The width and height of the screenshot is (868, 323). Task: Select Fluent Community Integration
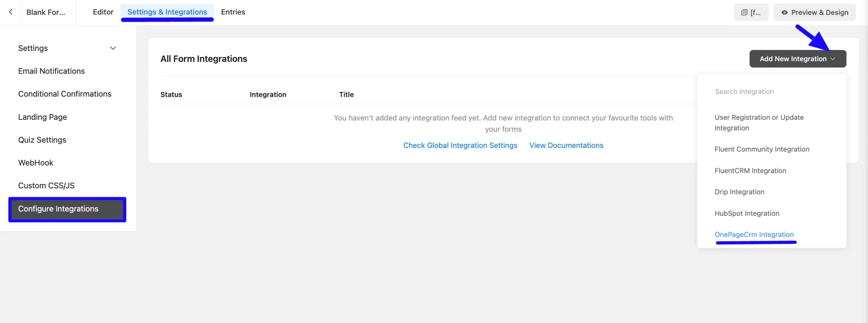[762, 149]
